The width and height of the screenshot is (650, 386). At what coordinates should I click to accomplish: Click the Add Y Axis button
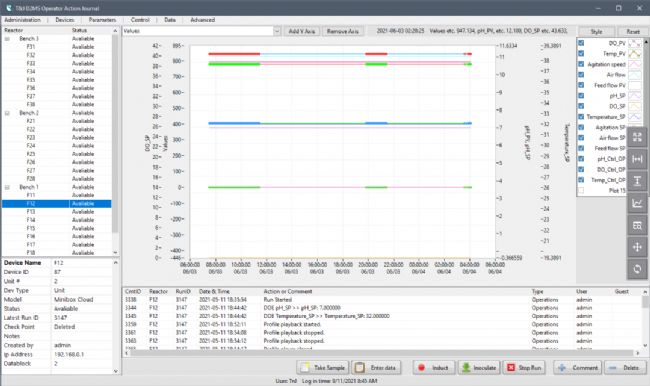point(302,31)
